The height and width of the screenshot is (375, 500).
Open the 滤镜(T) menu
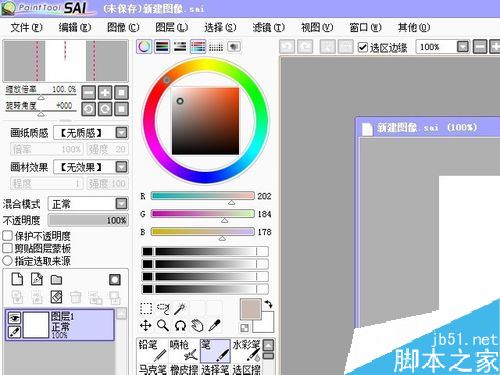268,27
